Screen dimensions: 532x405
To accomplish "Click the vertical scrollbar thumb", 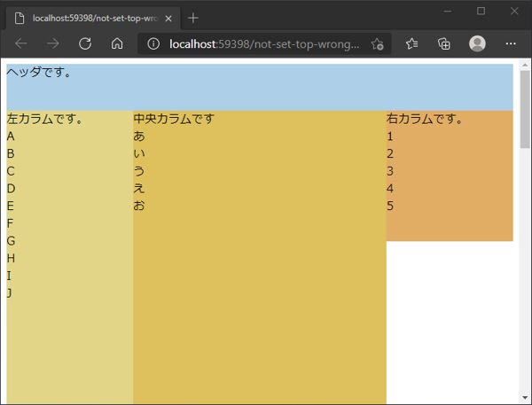I will [525, 109].
